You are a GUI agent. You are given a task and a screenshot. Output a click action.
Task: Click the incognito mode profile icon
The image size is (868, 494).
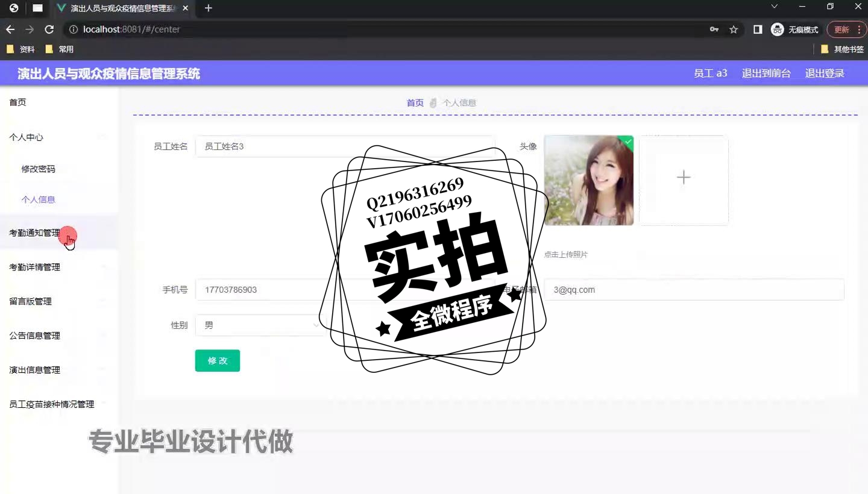click(x=778, y=29)
